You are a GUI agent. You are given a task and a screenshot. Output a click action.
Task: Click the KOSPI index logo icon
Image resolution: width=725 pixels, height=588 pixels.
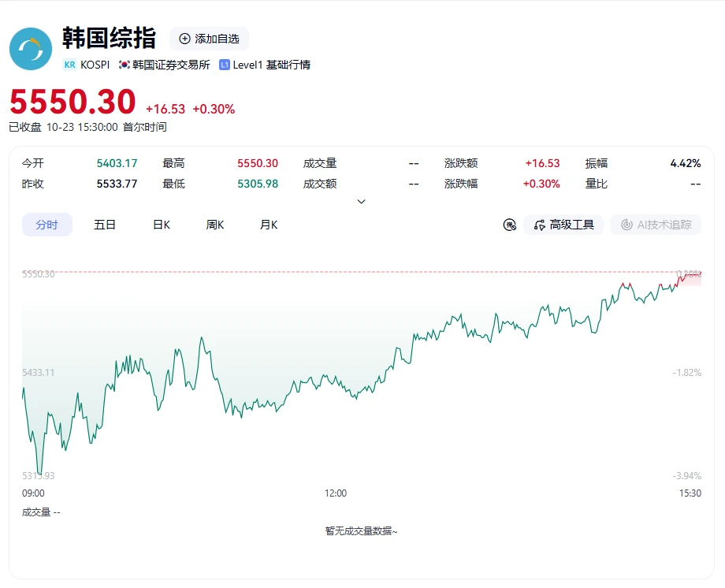31,49
